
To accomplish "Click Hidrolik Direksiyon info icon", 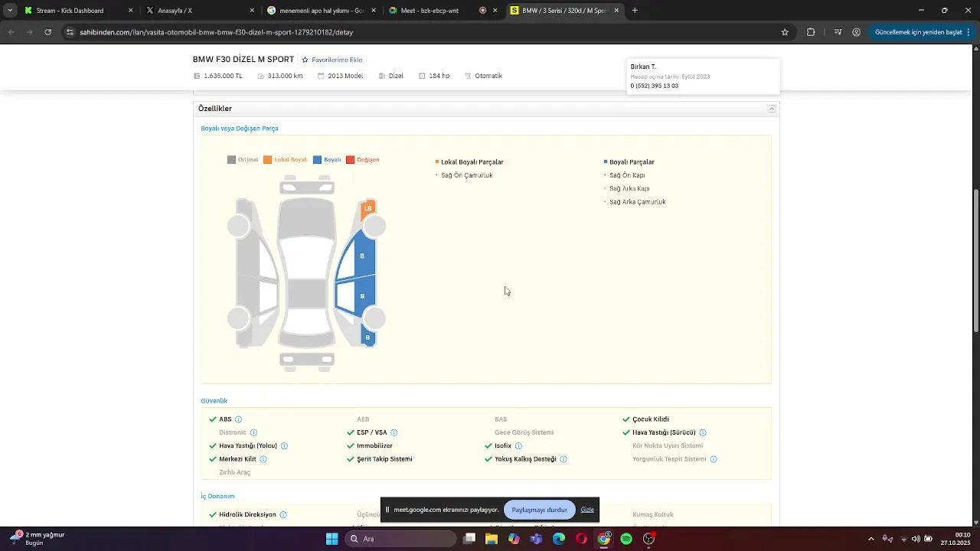I will click(283, 514).
